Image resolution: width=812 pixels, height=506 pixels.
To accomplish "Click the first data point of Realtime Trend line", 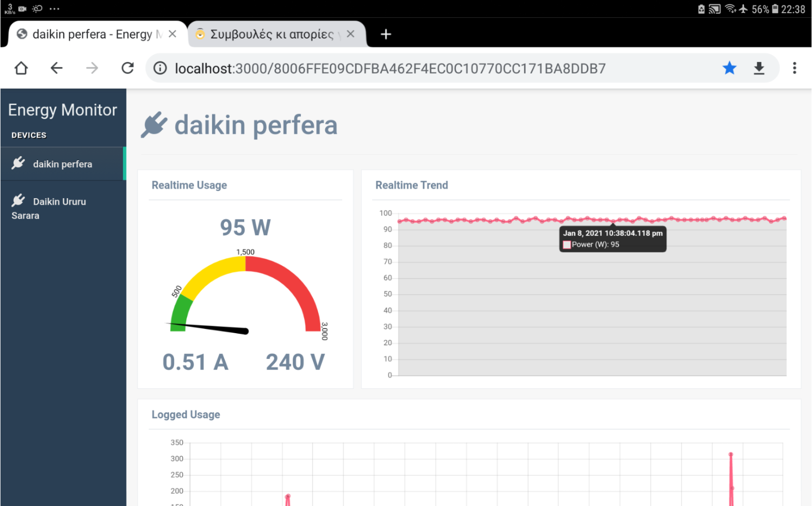I will pyautogui.click(x=400, y=221).
